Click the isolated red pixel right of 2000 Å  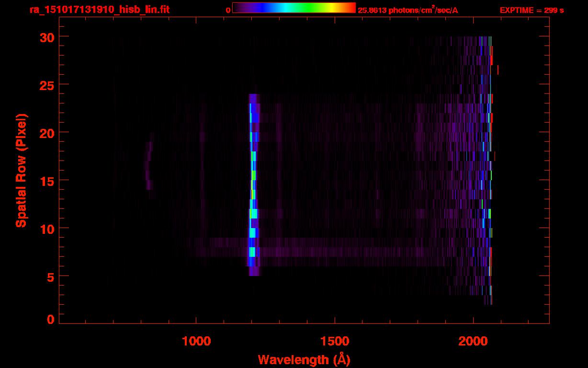pyautogui.click(x=498, y=70)
